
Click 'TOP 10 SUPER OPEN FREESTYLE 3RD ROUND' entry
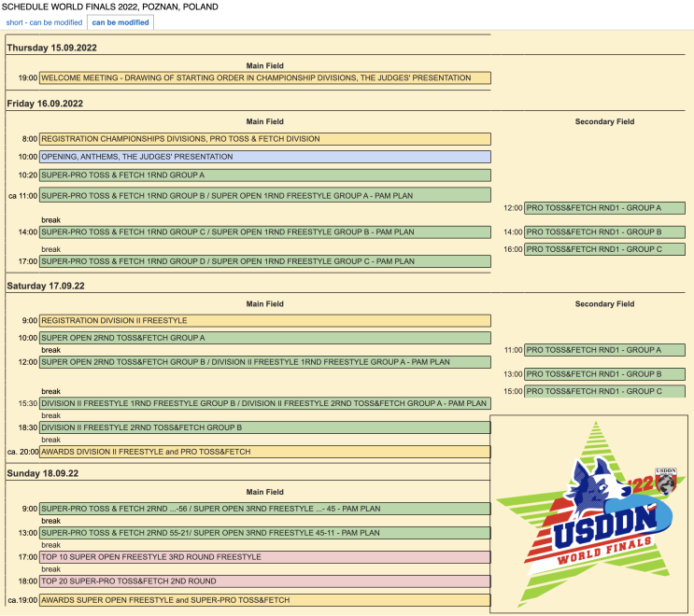click(x=265, y=557)
